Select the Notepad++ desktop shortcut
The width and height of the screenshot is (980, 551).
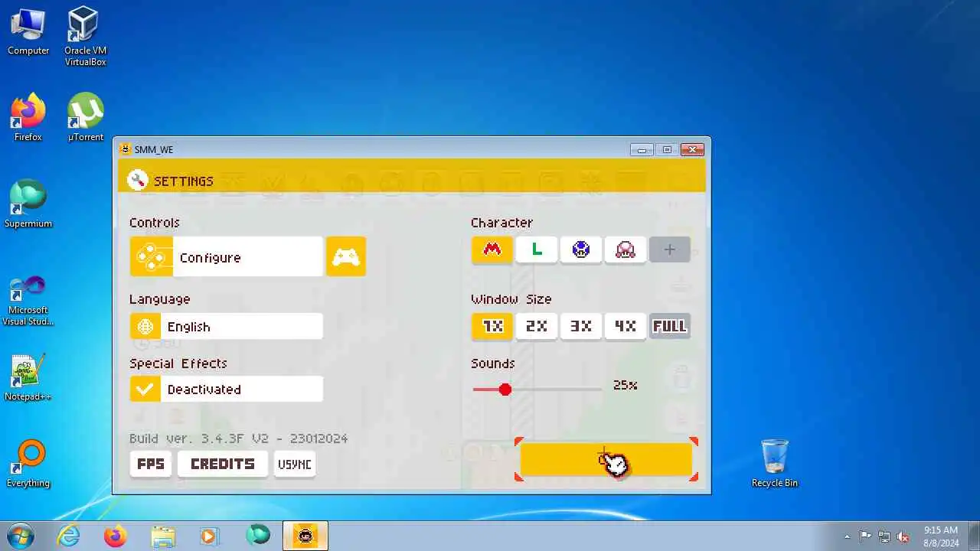point(28,377)
